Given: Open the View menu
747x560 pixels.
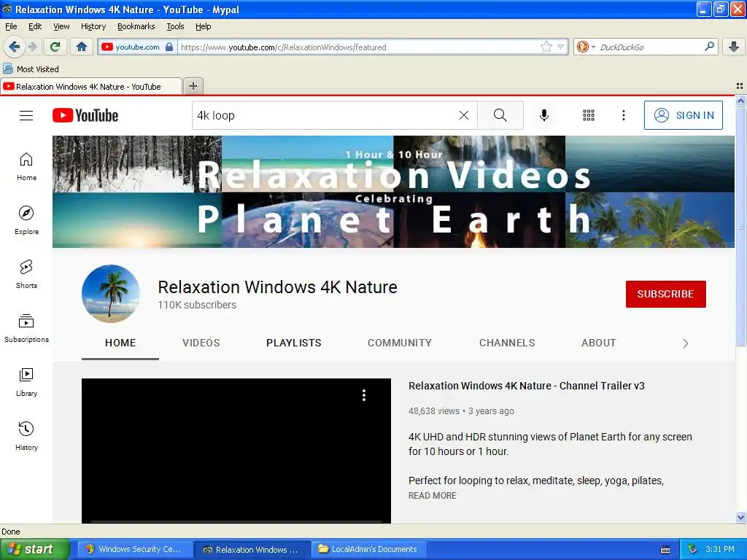Looking at the screenshot, I should tap(61, 26).
